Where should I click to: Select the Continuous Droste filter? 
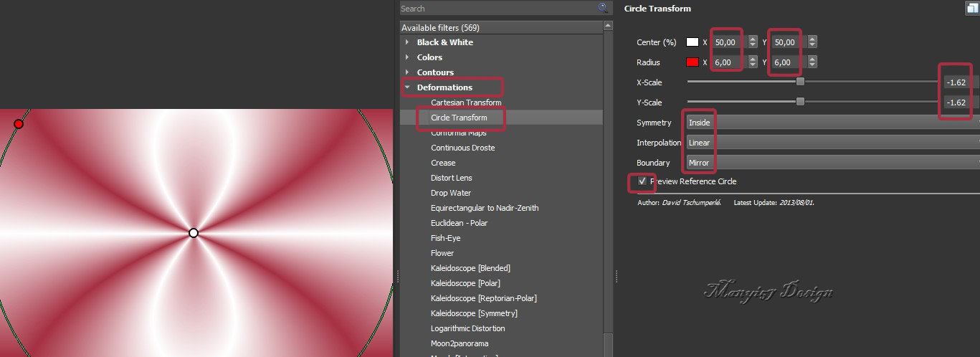[x=462, y=148]
